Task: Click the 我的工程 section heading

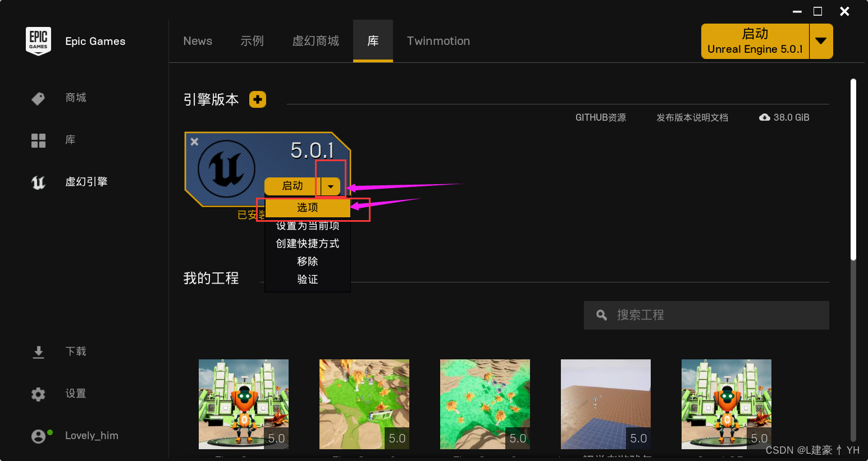Action: pos(211,278)
